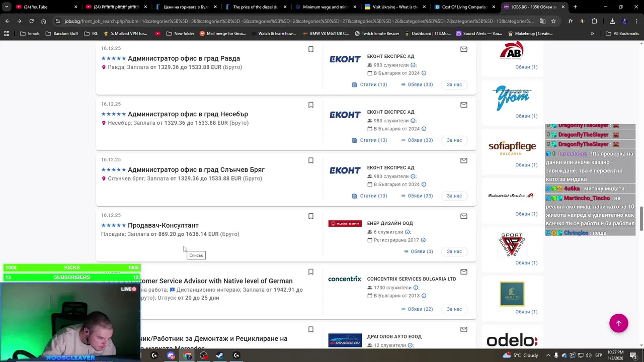Open the All Bookmarks folder
The width and height of the screenshot is (644, 362).
coord(622,34)
